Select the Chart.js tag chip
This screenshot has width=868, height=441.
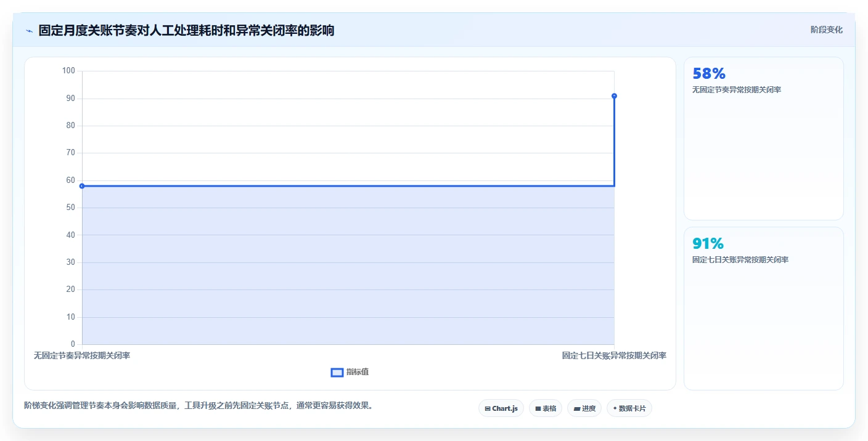point(501,408)
